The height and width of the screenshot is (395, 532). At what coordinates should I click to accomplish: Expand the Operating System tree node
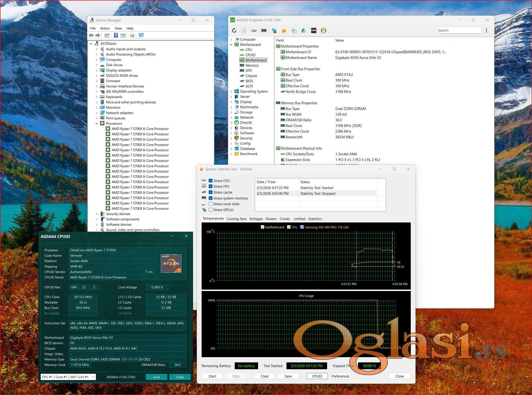point(231,91)
